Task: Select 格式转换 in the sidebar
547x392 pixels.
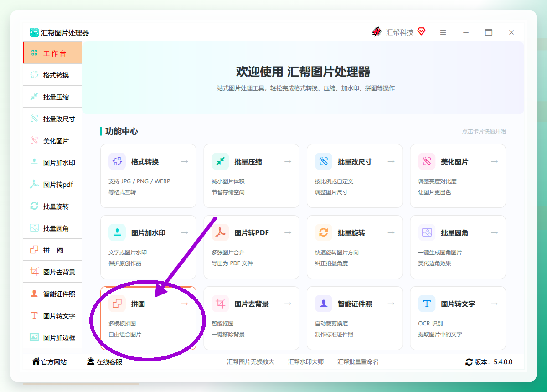Action: [x=52, y=75]
